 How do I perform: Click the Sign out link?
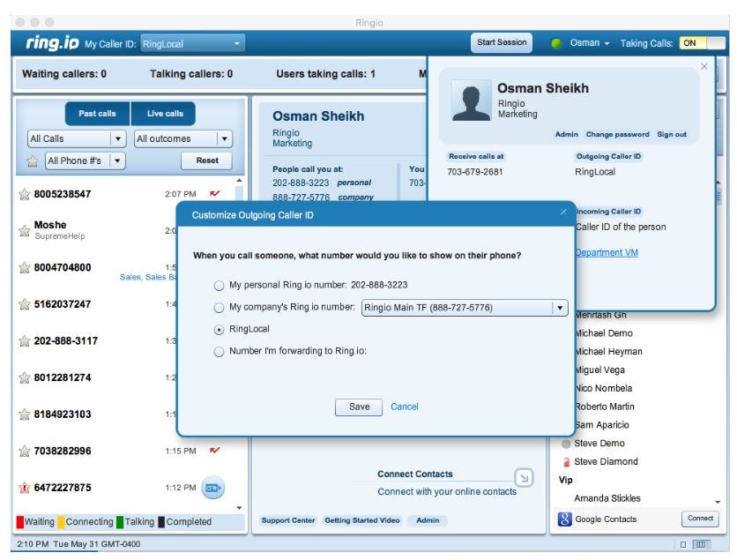[672, 134]
